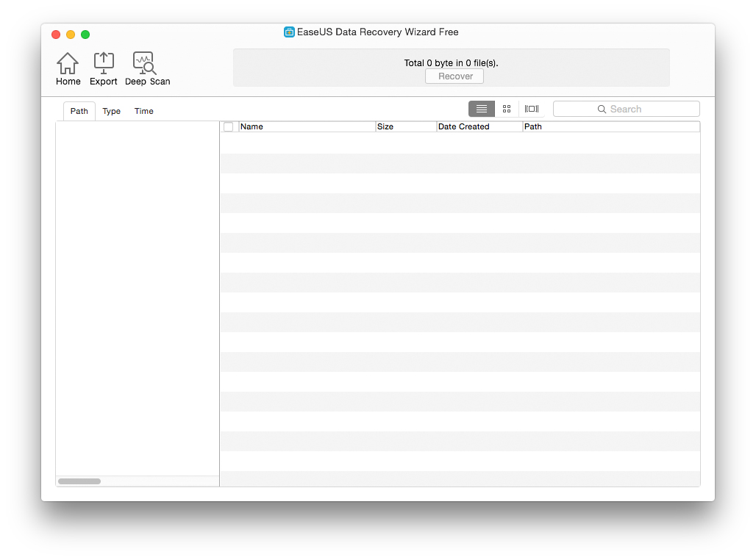The width and height of the screenshot is (756, 560).
Task: Click into the Search field
Action: coord(627,109)
